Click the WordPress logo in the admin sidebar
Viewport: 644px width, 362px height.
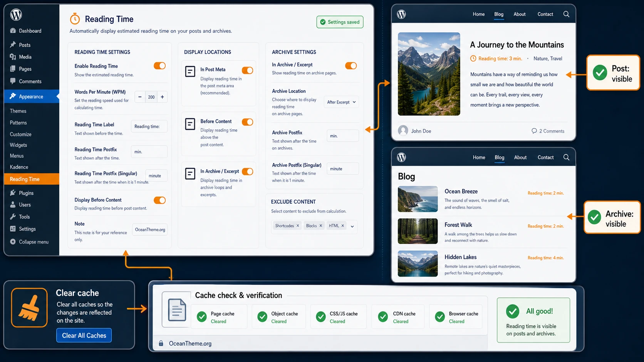click(x=16, y=15)
